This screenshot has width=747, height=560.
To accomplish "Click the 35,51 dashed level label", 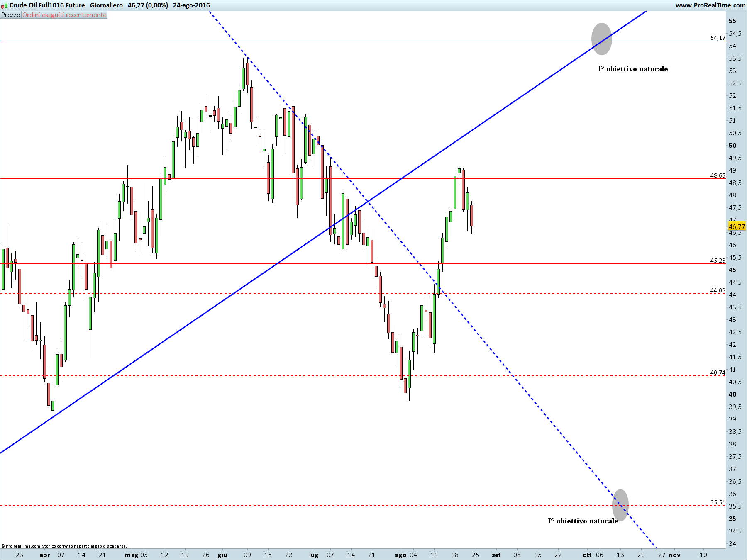I will (x=718, y=502).
